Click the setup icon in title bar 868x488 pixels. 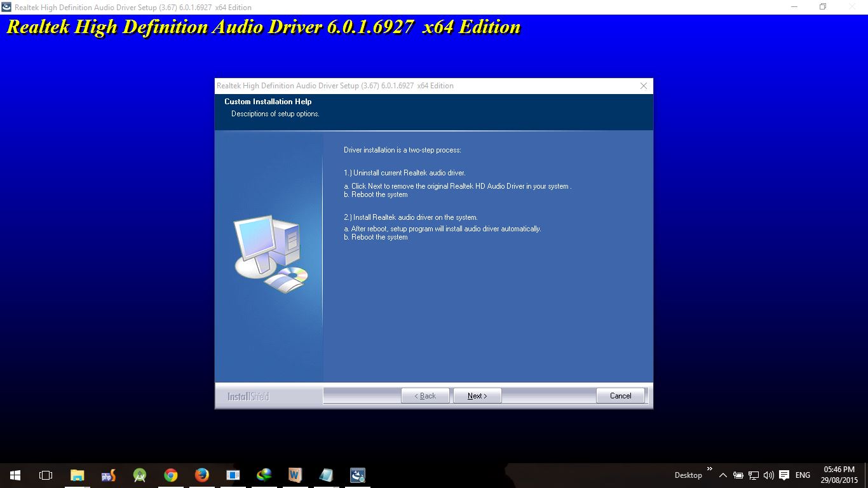(x=6, y=7)
